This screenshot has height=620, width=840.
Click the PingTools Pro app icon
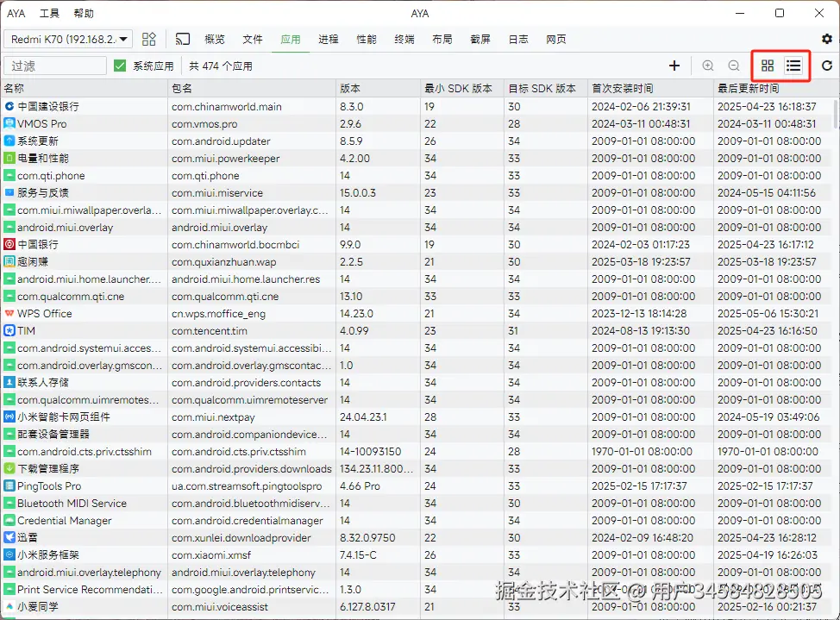tap(9, 486)
